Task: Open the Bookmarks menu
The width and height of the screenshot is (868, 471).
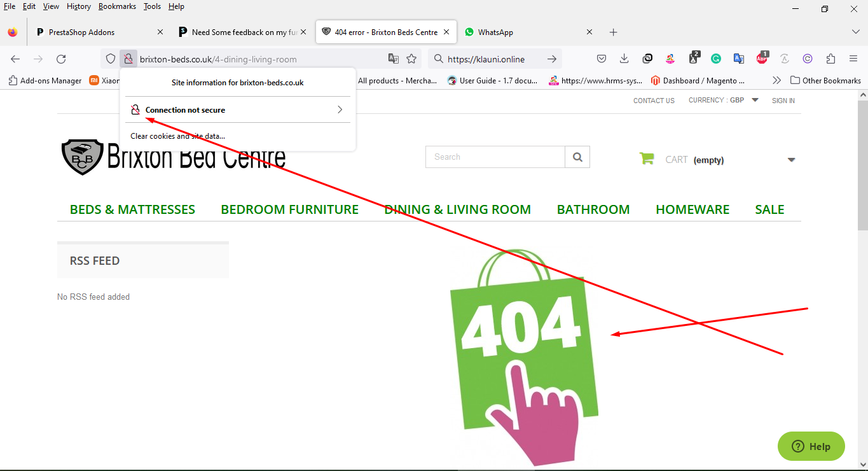Action: (117, 6)
